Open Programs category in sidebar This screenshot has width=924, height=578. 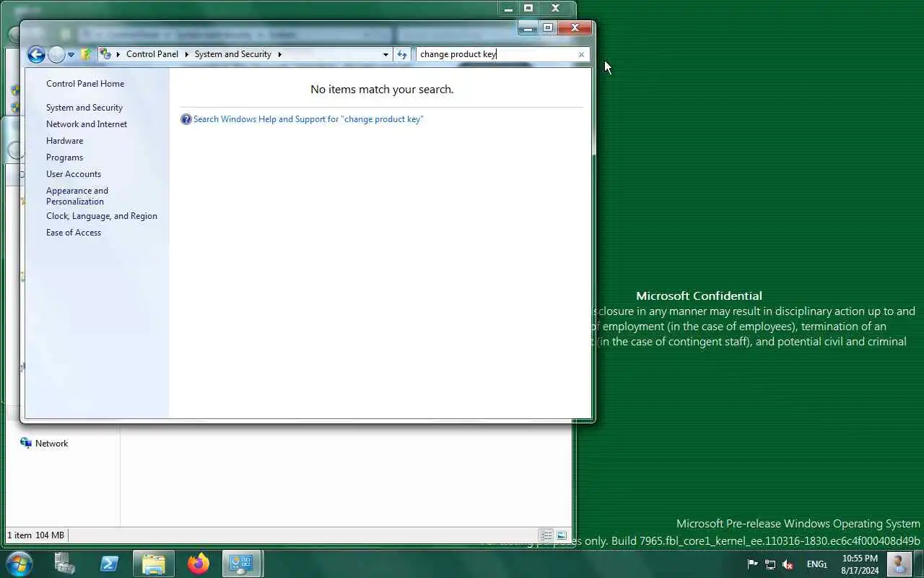pos(64,158)
